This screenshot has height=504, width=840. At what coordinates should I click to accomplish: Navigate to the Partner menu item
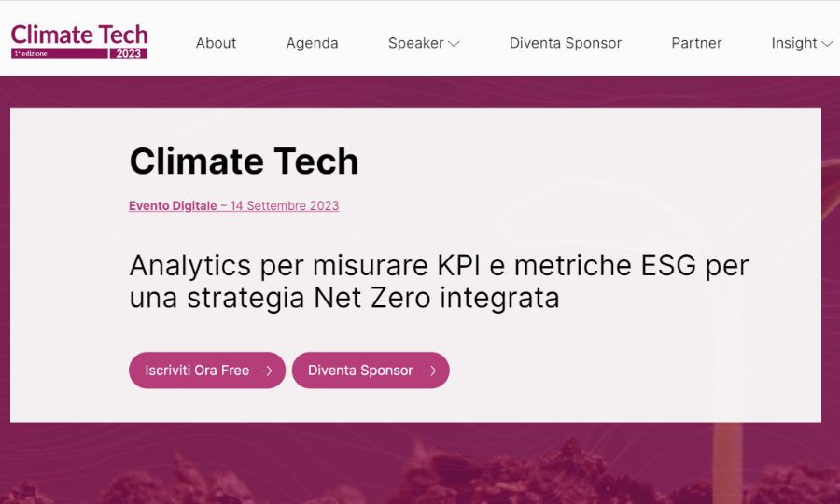(696, 43)
